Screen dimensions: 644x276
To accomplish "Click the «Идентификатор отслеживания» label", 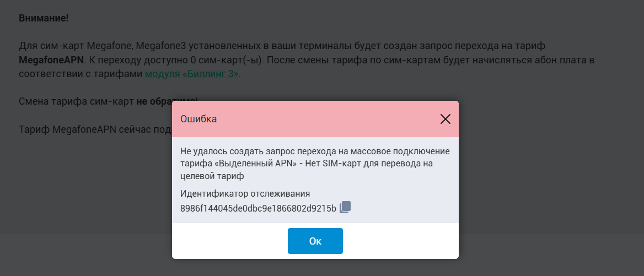I will pos(245,193).
